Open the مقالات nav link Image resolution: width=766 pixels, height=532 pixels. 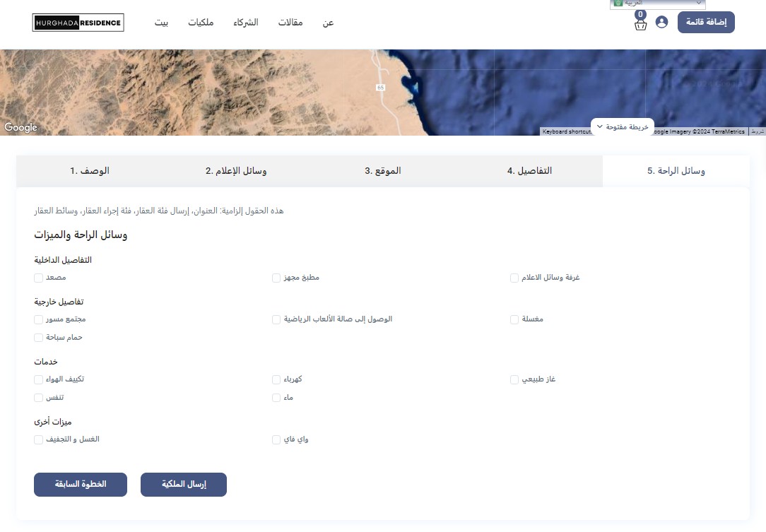click(290, 23)
